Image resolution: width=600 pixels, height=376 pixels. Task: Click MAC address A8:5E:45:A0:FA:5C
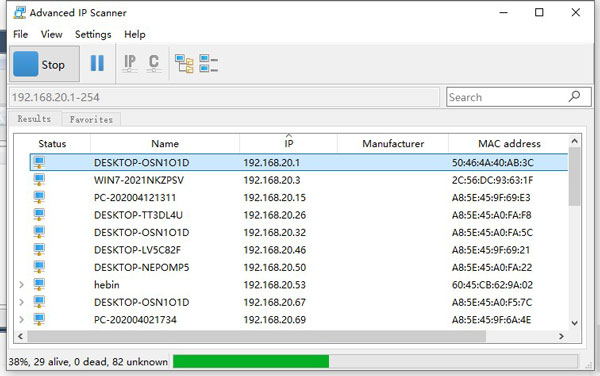point(492,233)
